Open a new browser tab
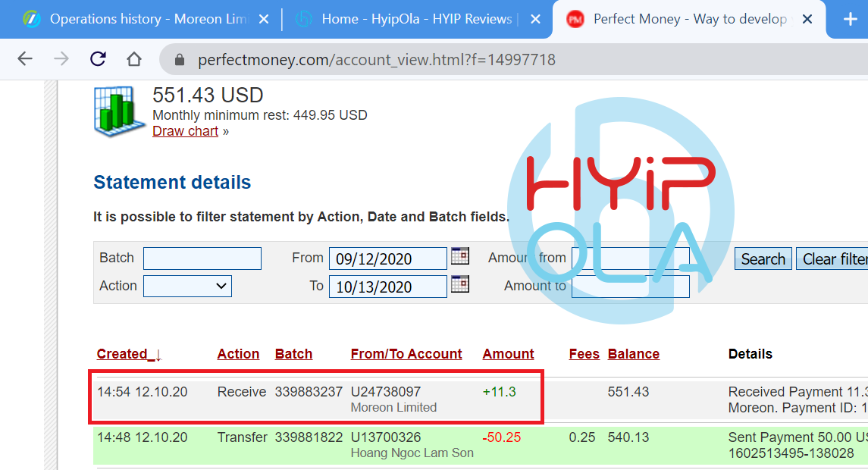 pos(851,20)
